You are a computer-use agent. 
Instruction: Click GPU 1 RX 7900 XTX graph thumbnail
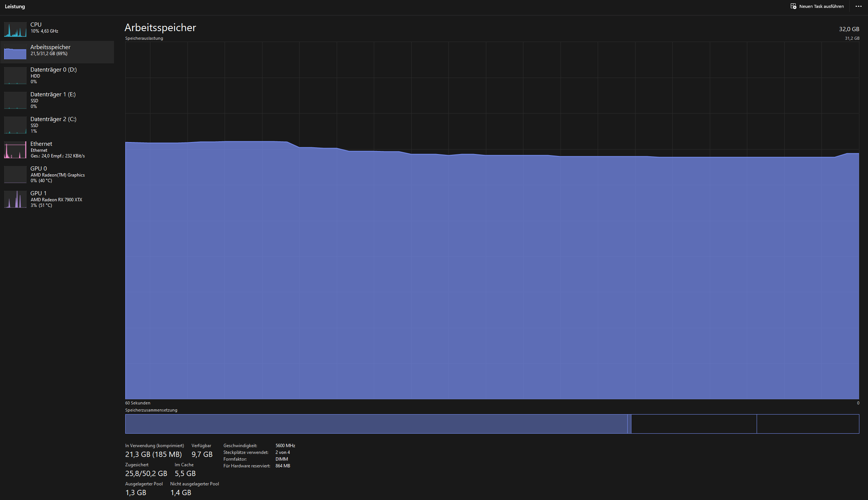click(x=15, y=199)
